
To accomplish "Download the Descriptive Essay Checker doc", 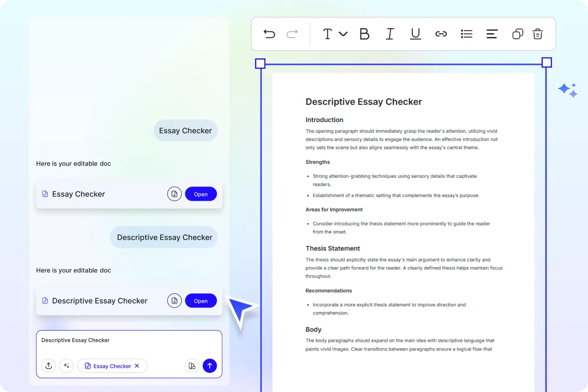I will pos(174,300).
